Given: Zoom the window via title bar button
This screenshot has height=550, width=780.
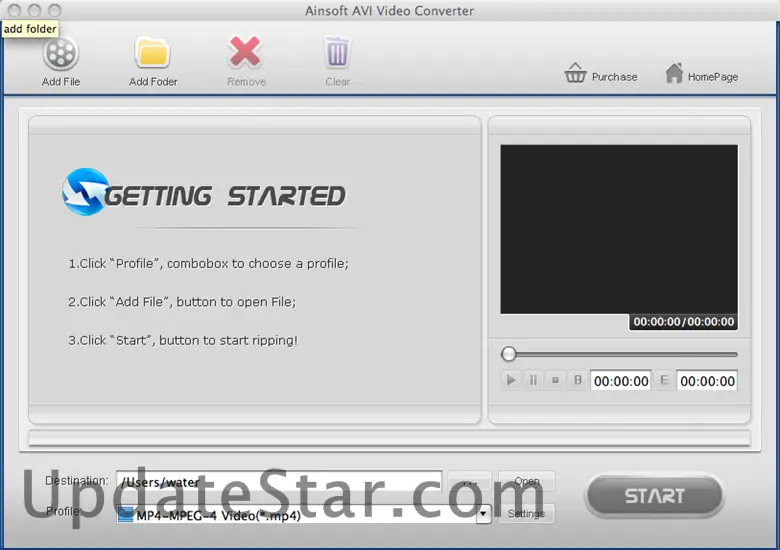Looking at the screenshot, I should tap(55, 10).
